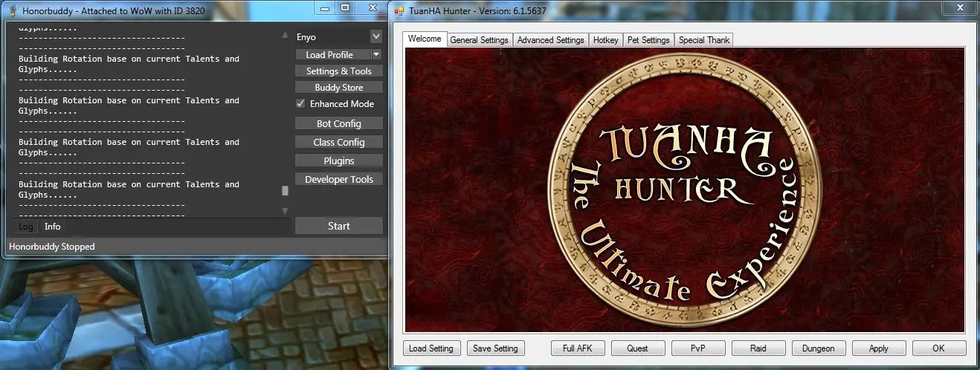Image resolution: width=980 pixels, height=370 pixels.
Task: Open the General Settings tab
Action: point(479,40)
